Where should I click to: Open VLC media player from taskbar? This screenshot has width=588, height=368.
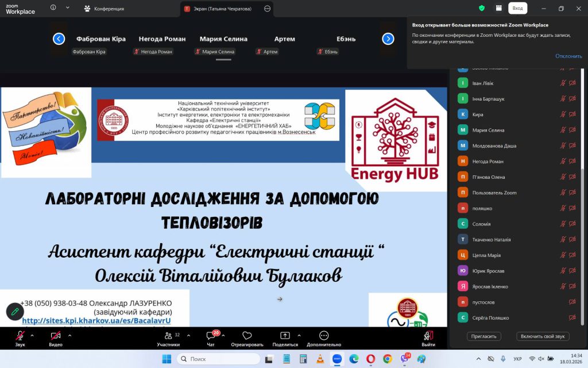click(x=319, y=359)
